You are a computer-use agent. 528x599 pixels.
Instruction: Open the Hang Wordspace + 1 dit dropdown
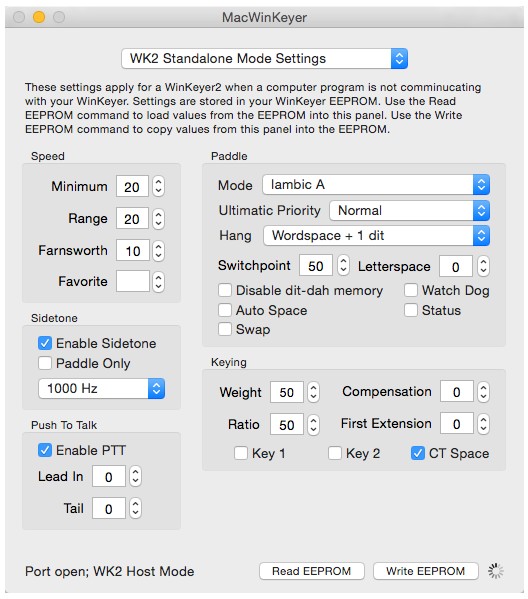376,236
